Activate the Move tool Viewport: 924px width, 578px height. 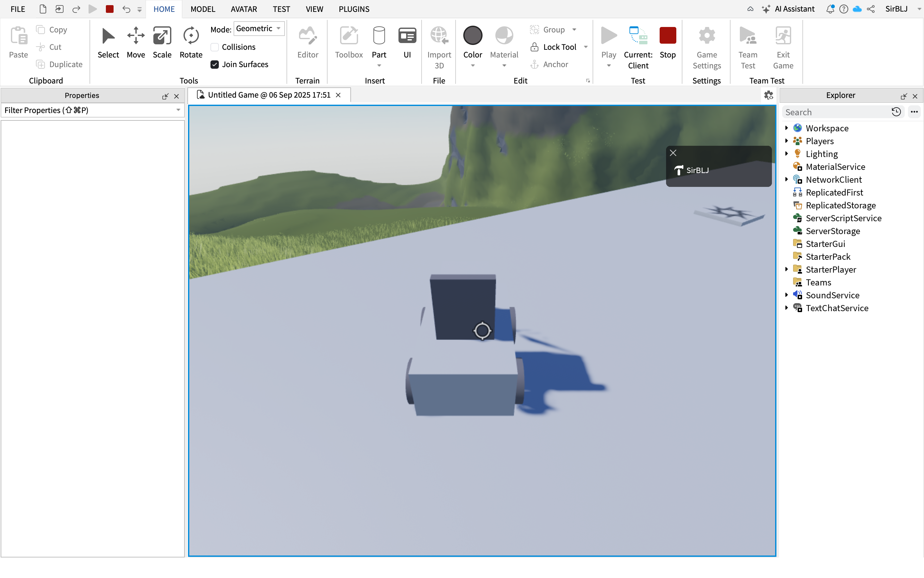point(135,42)
